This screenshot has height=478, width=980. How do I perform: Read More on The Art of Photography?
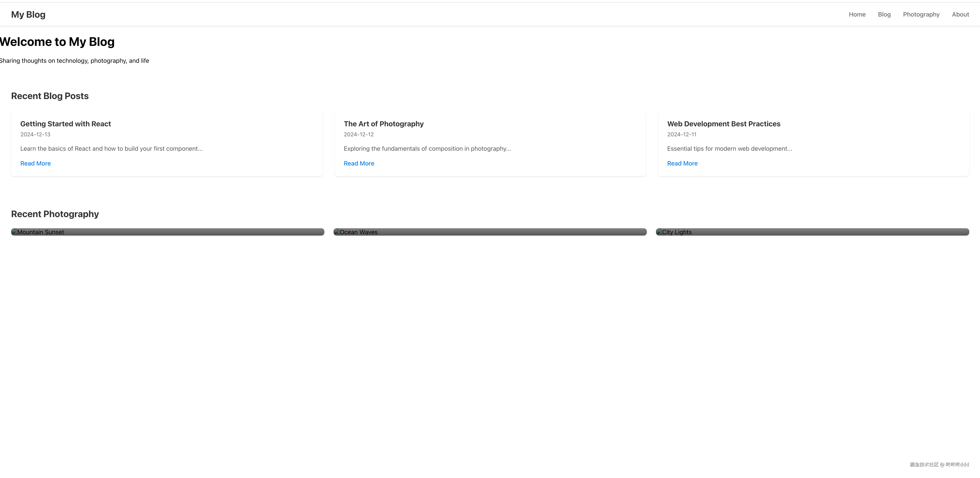(359, 163)
